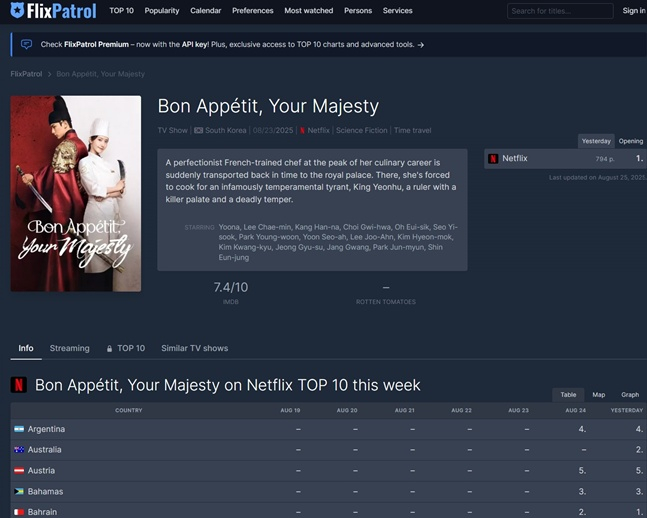Switch to Yesterday ranking view

596,141
